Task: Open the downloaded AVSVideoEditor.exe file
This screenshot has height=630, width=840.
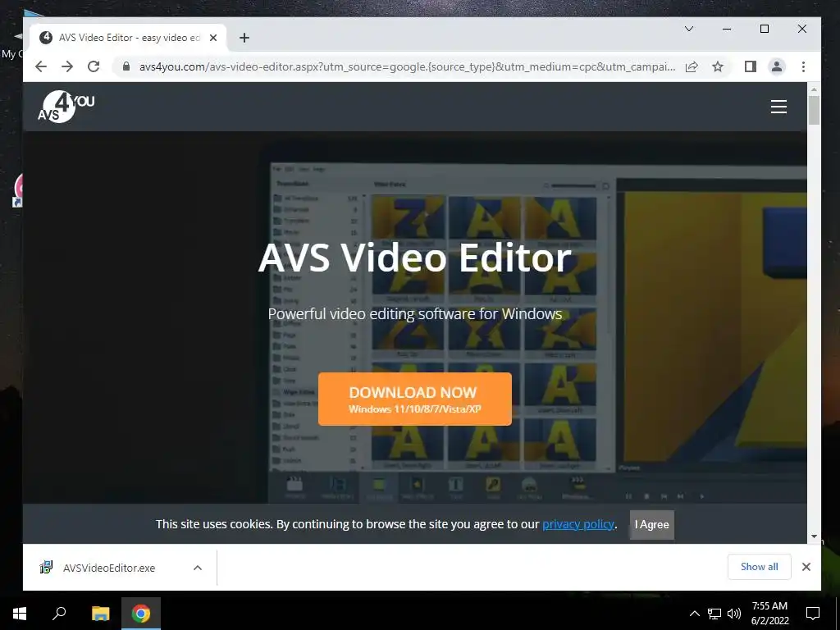Action: (x=109, y=568)
